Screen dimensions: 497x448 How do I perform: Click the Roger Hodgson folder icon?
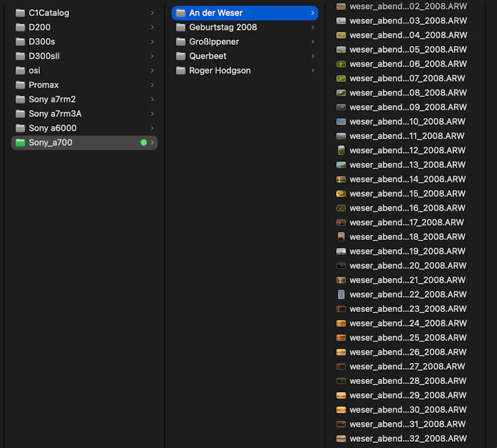click(181, 70)
